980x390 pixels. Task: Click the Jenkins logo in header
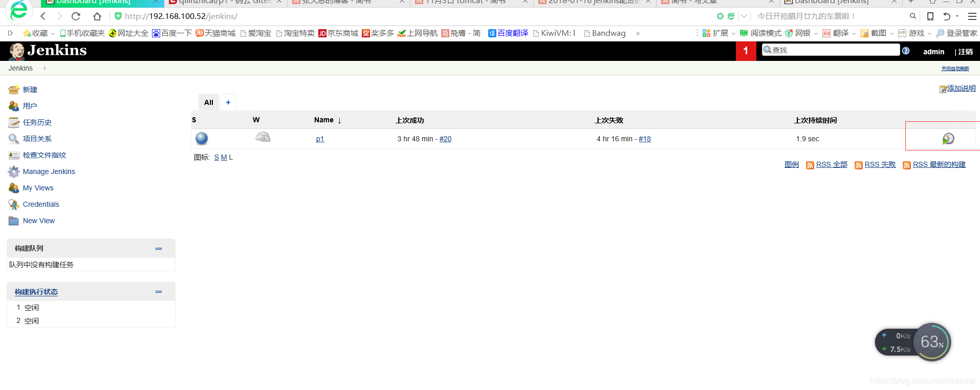point(48,51)
